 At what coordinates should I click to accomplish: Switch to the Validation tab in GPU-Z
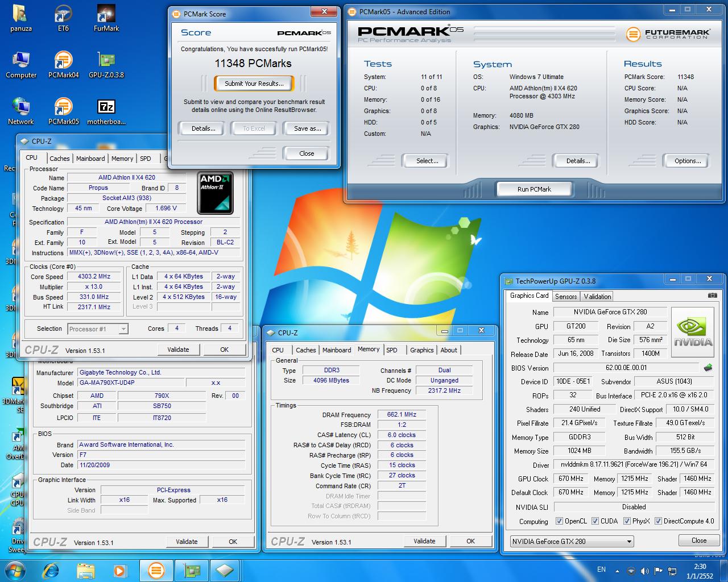point(597,296)
